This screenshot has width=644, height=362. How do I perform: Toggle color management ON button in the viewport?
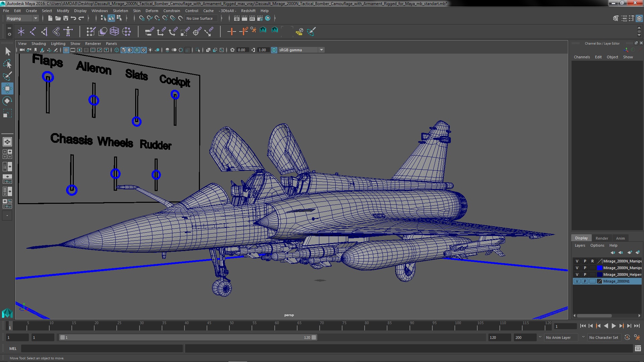274,50
